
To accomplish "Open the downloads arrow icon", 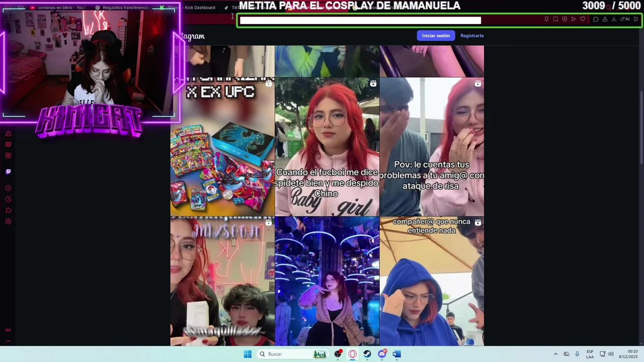I will click(614, 19).
